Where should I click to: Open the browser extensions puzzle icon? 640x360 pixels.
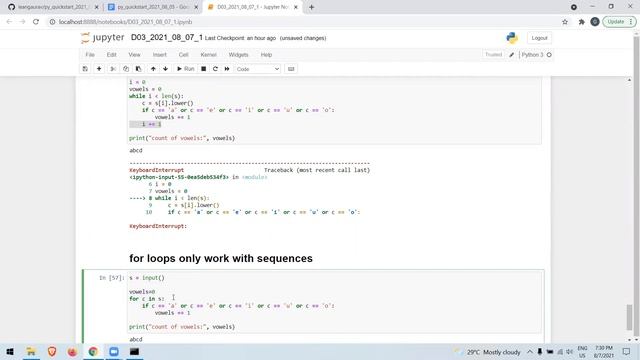pos(582,22)
